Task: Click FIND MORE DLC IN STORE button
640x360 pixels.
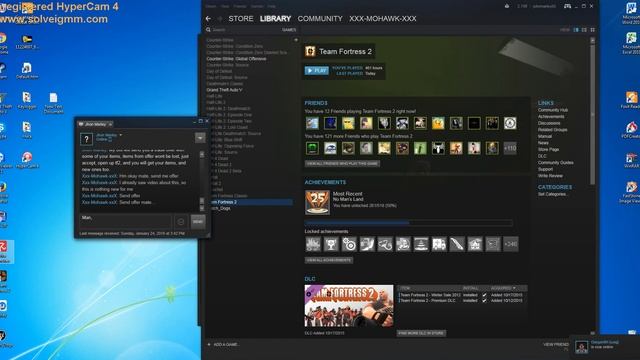Action: 421,333
